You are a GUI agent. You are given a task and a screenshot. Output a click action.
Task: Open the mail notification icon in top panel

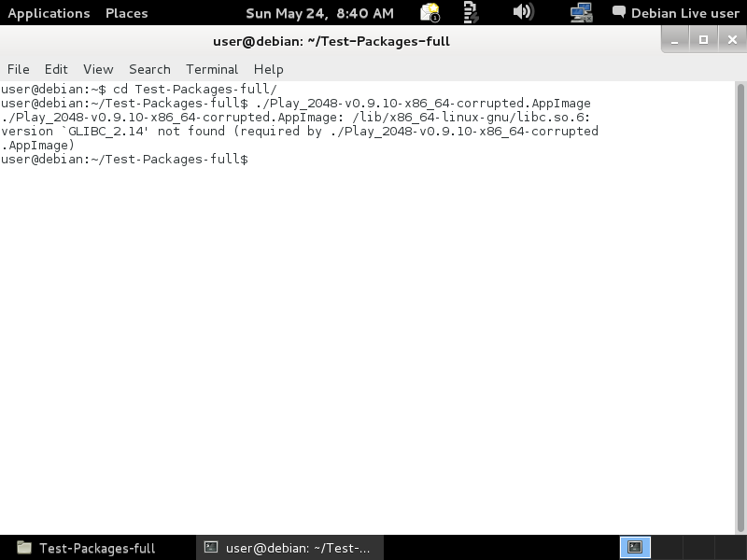(x=430, y=13)
